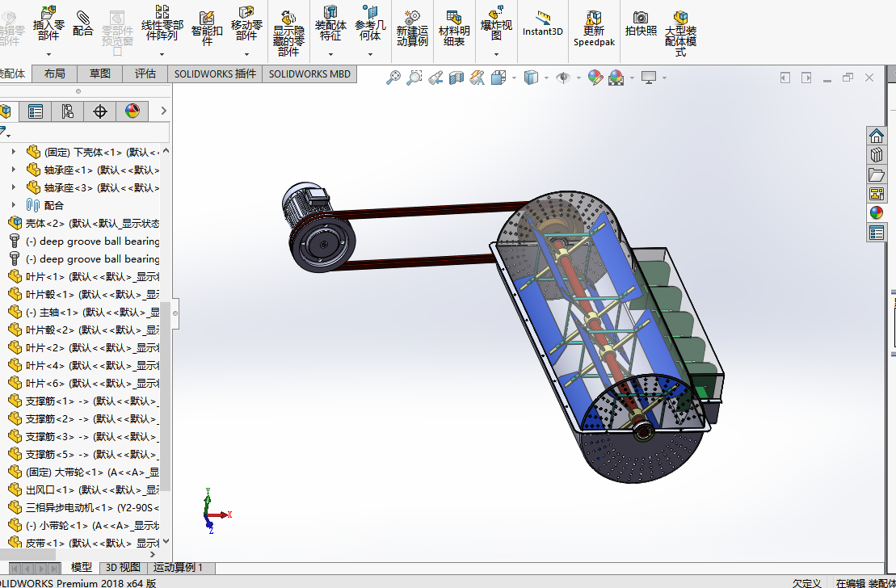
Task: Open Custom Properties in the task pane
Action: pyautogui.click(x=876, y=233)
